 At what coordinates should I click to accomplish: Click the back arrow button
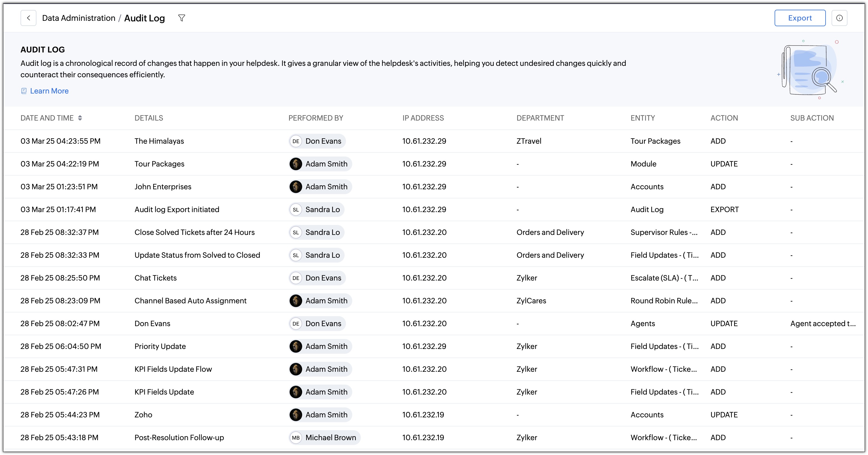coord(28,18)
